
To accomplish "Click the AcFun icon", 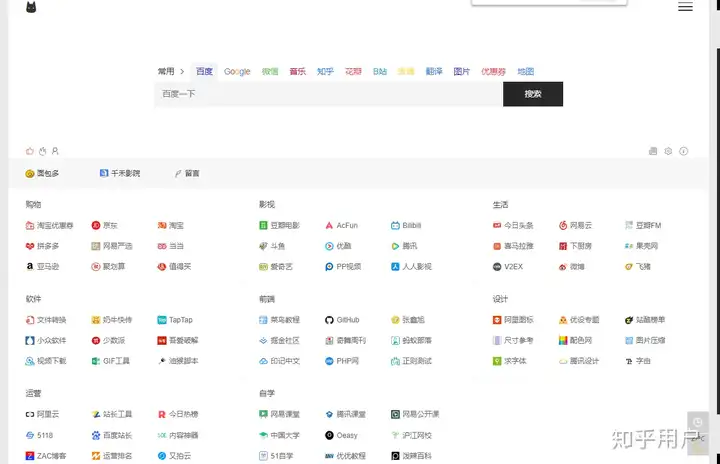I will (329, 225).
